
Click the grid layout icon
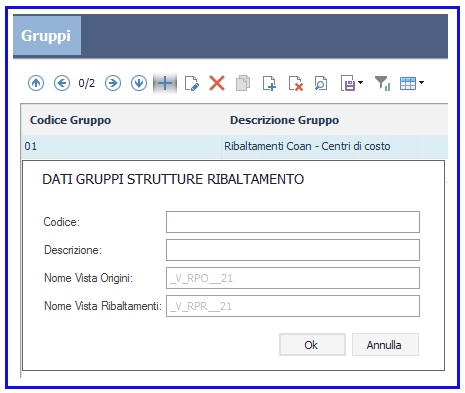(x=408, y=83)
